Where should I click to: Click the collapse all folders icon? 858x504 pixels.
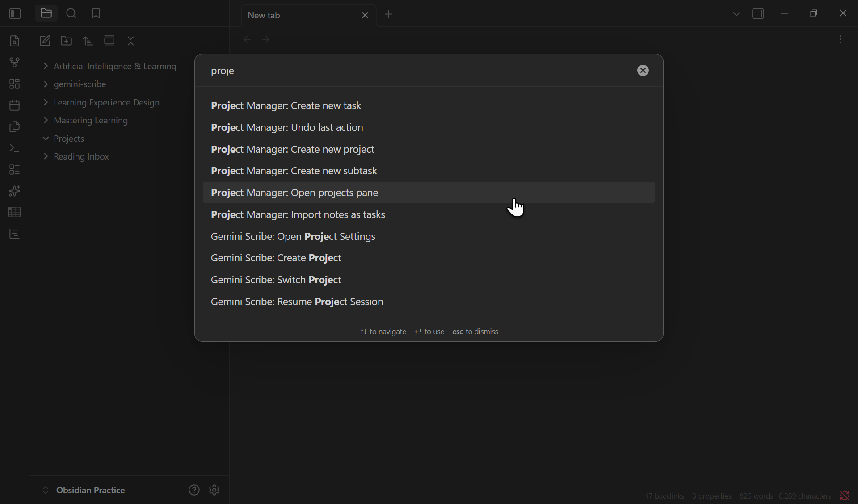[131, 41]
